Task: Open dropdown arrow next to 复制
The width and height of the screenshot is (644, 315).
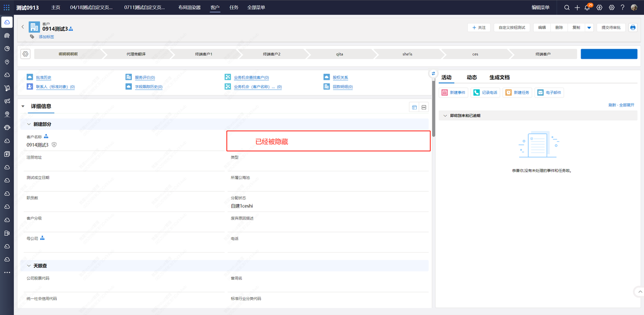Action: pos(589,28)
